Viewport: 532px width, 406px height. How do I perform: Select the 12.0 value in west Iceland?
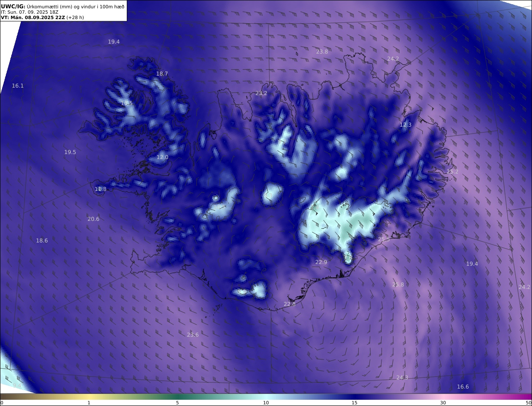(x=163, y=157)
